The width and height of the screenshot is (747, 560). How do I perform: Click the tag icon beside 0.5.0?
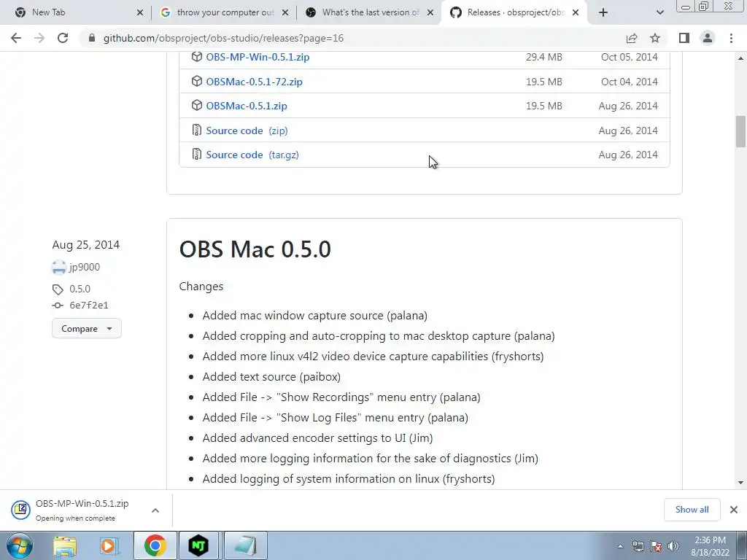click(x=58, y=289)
